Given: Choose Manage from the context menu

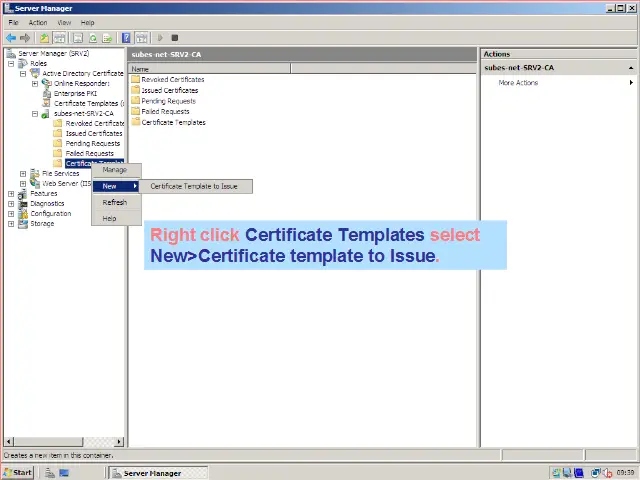Looking at the screenshot, I should point(115,169).
